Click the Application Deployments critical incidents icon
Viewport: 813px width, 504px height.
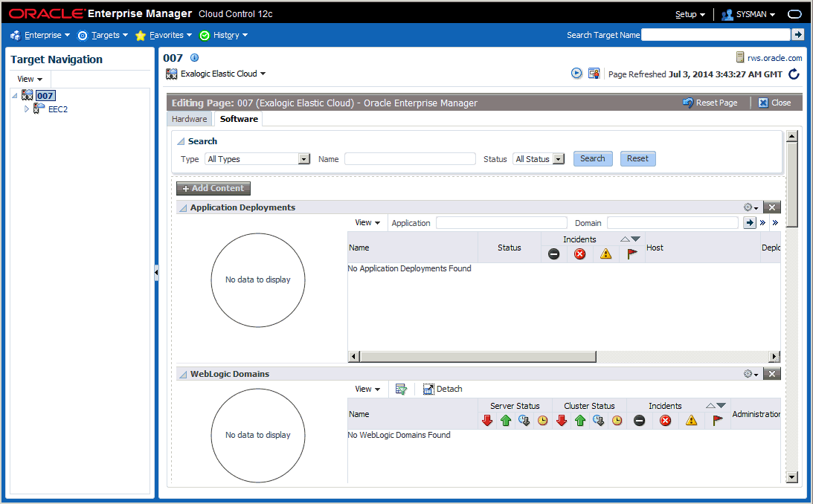coord(579,253)
